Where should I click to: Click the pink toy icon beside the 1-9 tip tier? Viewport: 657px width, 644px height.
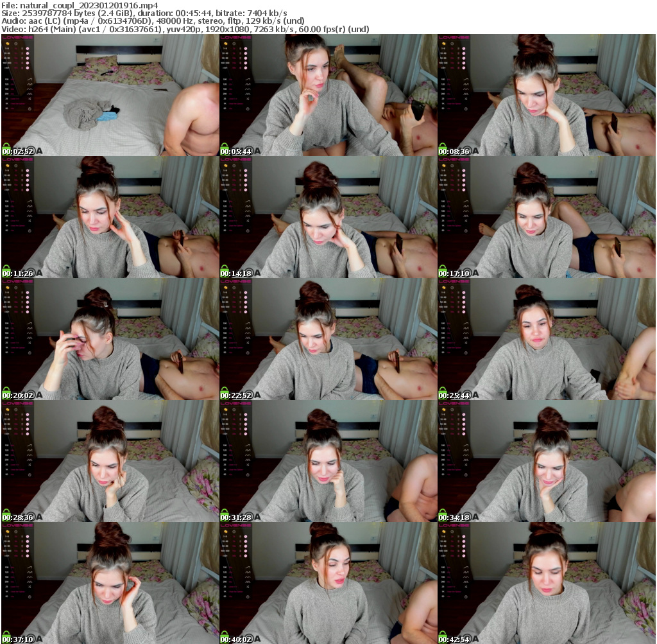coord(28,48)
